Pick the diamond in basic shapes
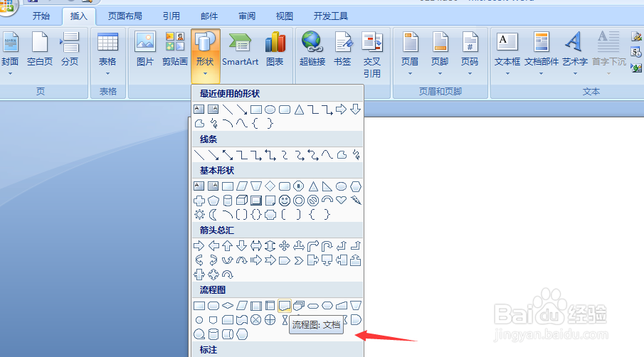Viewport: 644px width, 357px height. pos(270,186)
